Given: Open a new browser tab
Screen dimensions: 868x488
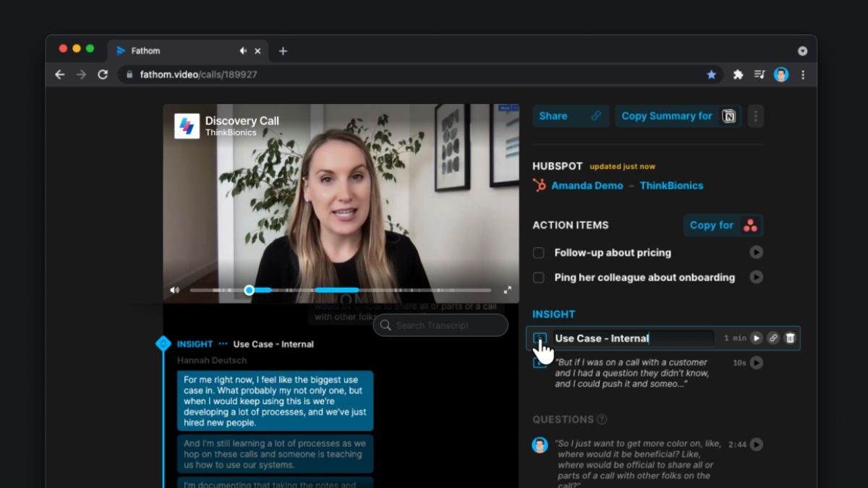Looking at the screenshot, I should [x=283, y=51].
